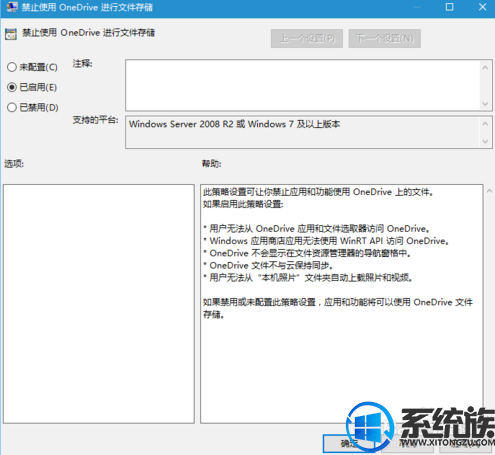Click the supported platform scroll down arrow
The width and height of the screenshot is (495, 455).
click(485, 142)
